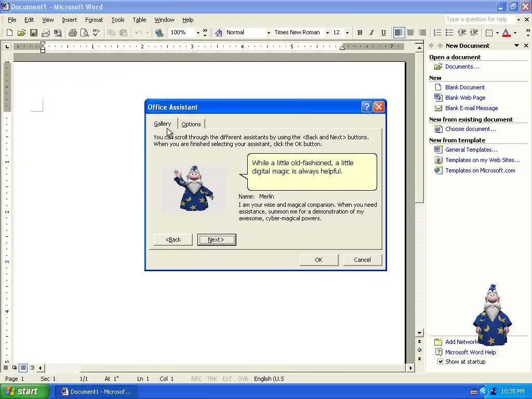Open the Tools menu
The image size is (532, 399).
tap(118, 20)
